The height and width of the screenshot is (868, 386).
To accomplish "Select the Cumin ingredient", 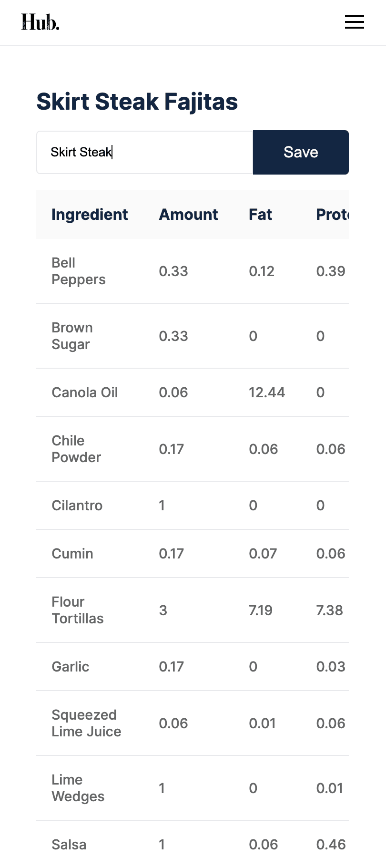I will [72, 554].
